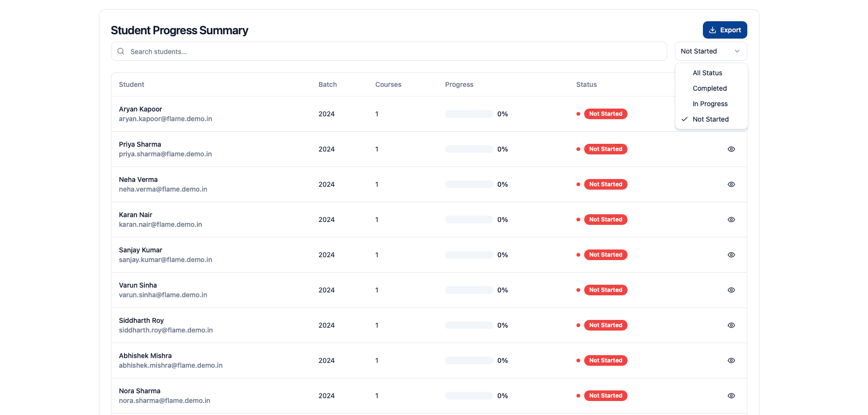This screenshot has height=415, width=868.
Task: Click Neha Verma's progress bar
Action: 469,184
